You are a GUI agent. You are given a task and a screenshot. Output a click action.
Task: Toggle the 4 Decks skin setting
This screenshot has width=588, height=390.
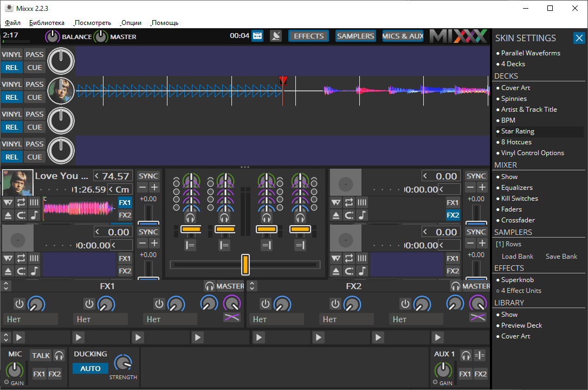(513, 64)
